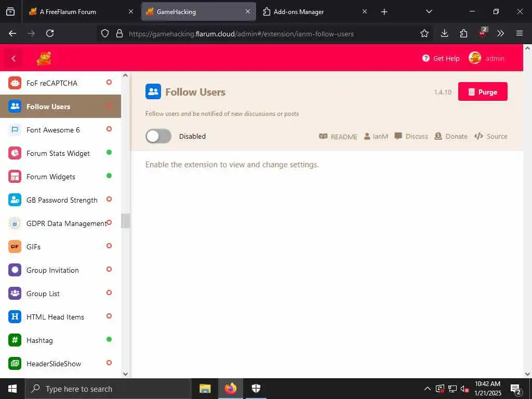
Task: Click the uBlock Origin toolbar icon
Action: click(483, 33)
